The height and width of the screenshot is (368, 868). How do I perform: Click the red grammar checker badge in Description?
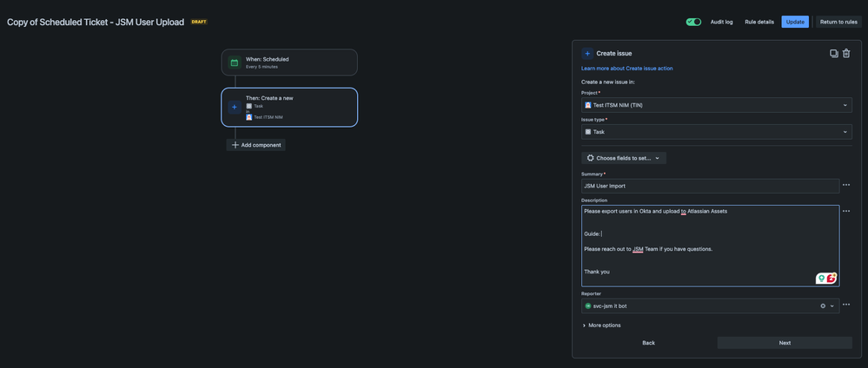point(832,279)
